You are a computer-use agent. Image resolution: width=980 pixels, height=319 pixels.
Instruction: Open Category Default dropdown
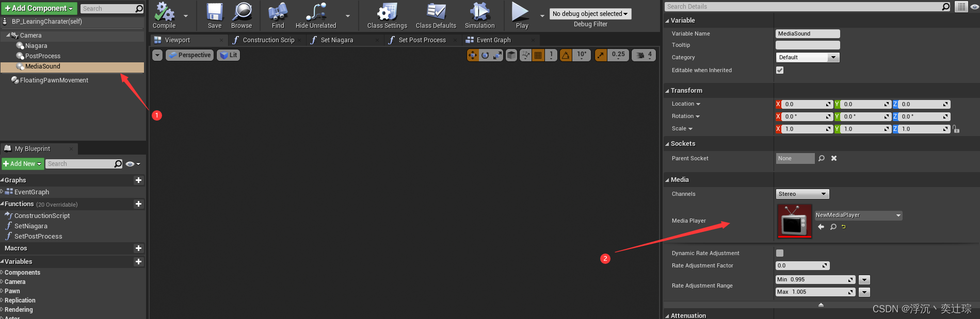[808, 57]
